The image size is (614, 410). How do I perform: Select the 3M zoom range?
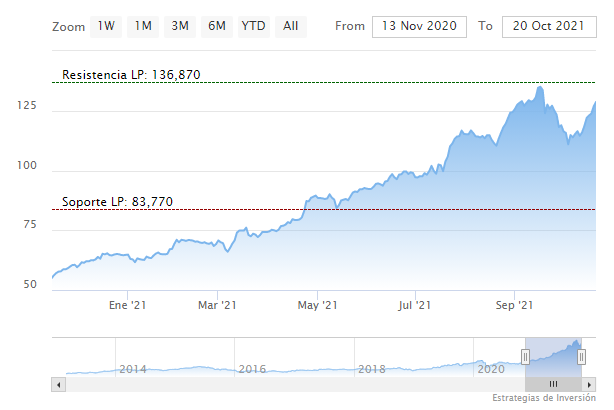[x=180, y=26]
